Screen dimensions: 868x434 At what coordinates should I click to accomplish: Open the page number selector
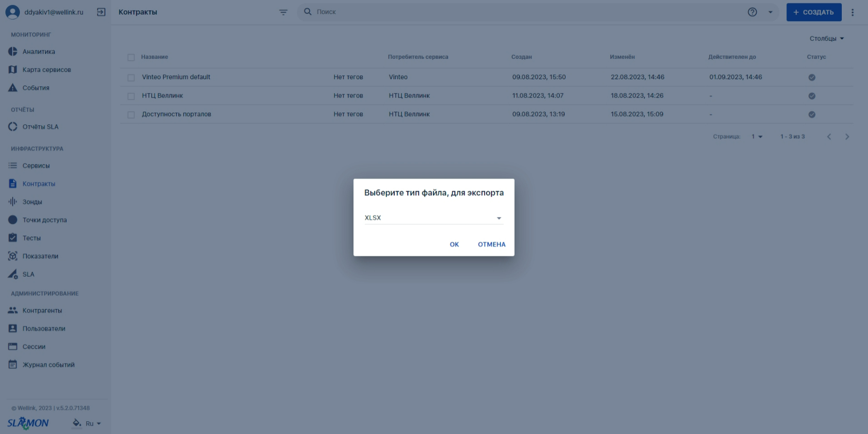point(757,137)
